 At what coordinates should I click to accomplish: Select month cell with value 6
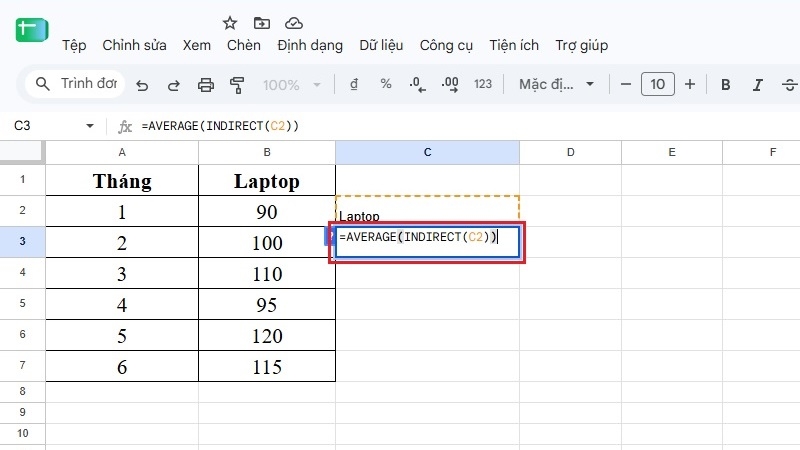tap(122, 367)
